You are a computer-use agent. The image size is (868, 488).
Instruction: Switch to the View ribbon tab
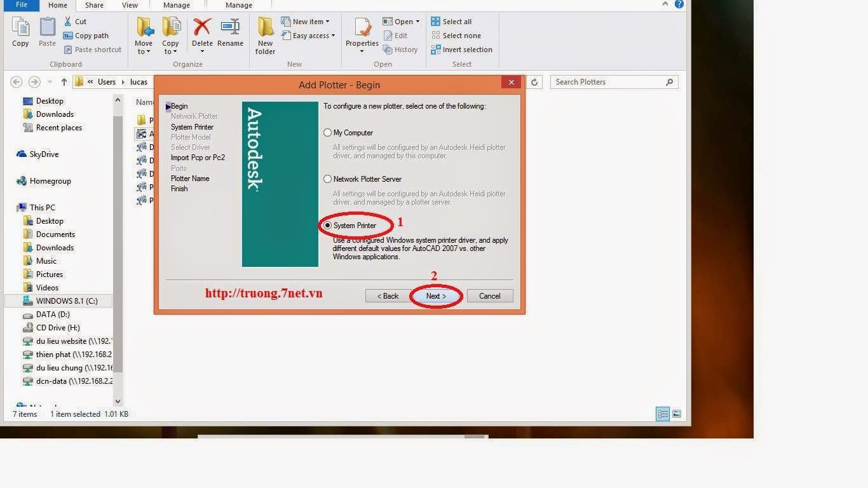pyautogui.click(x=130, y=5)
